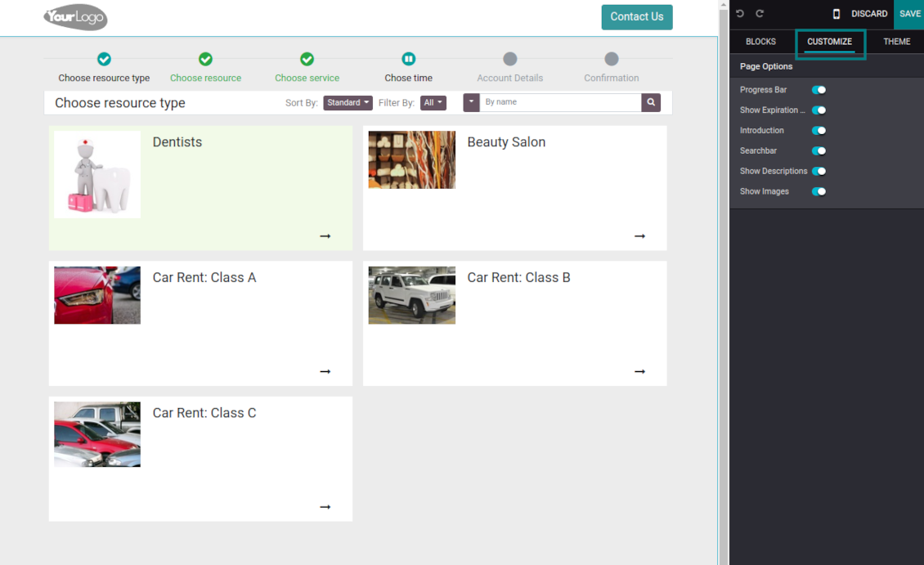
Task: Click the redo arrow icon
Action: click(x=760, y=14)
